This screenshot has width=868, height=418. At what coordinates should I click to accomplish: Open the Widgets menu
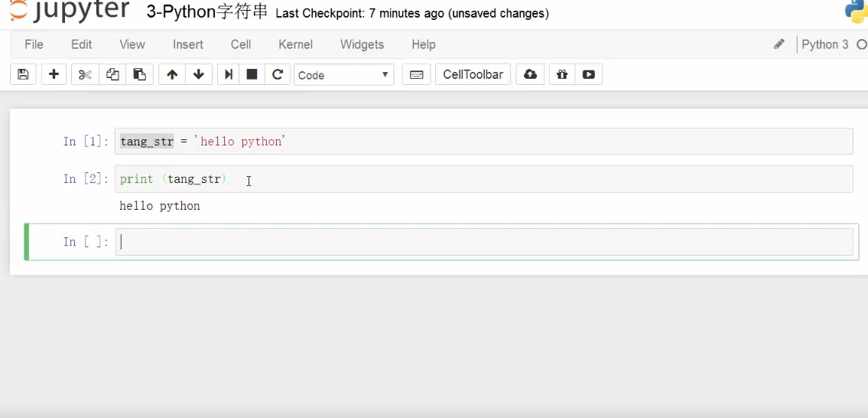[362, 44]
